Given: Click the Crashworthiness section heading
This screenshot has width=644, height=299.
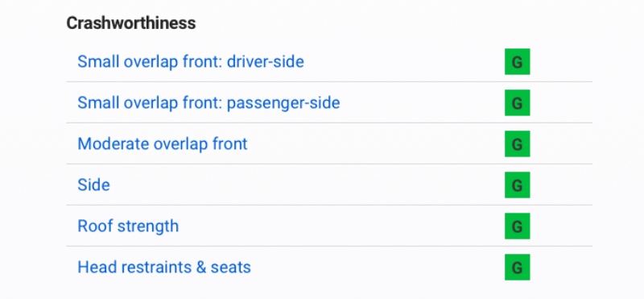Looking at the screenshot, I should point(131,23).
